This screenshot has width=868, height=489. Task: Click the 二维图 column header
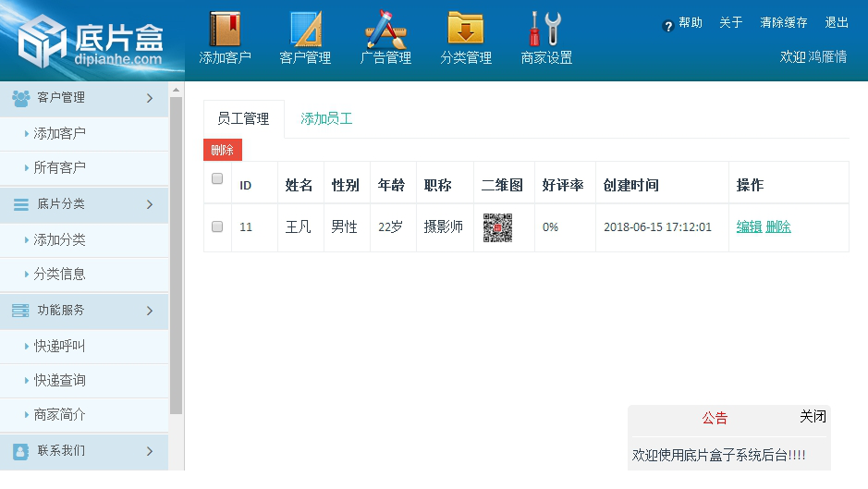click(502, 185)
